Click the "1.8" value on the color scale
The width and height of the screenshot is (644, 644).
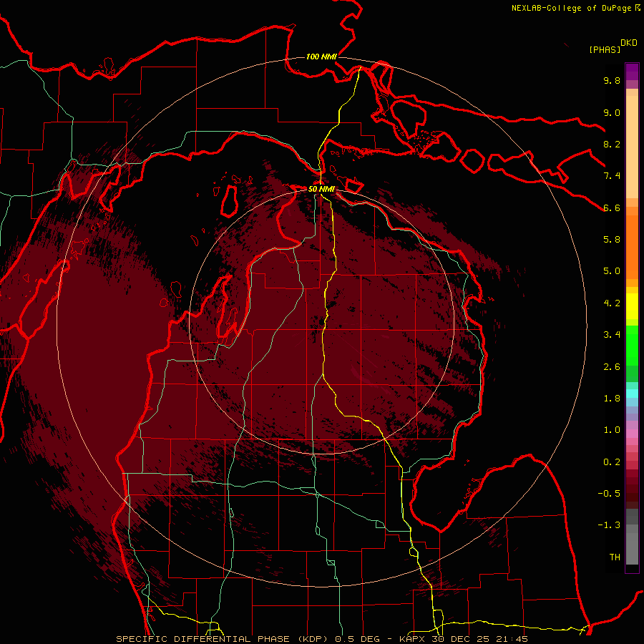click(x=612, y=399)
